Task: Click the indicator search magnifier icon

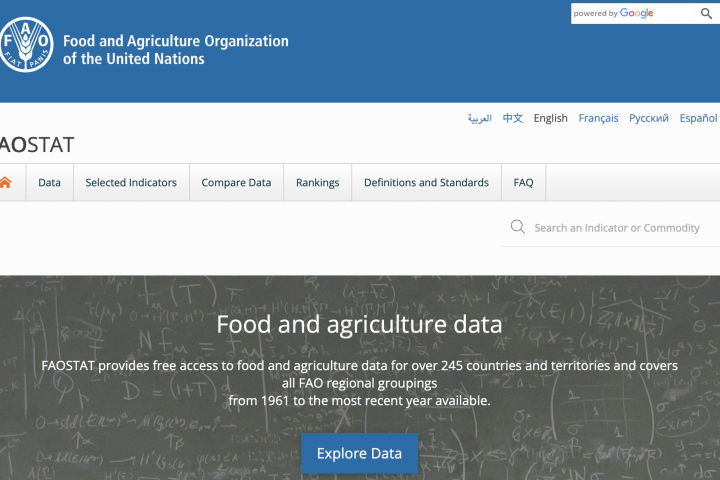Action: point(518,227)
